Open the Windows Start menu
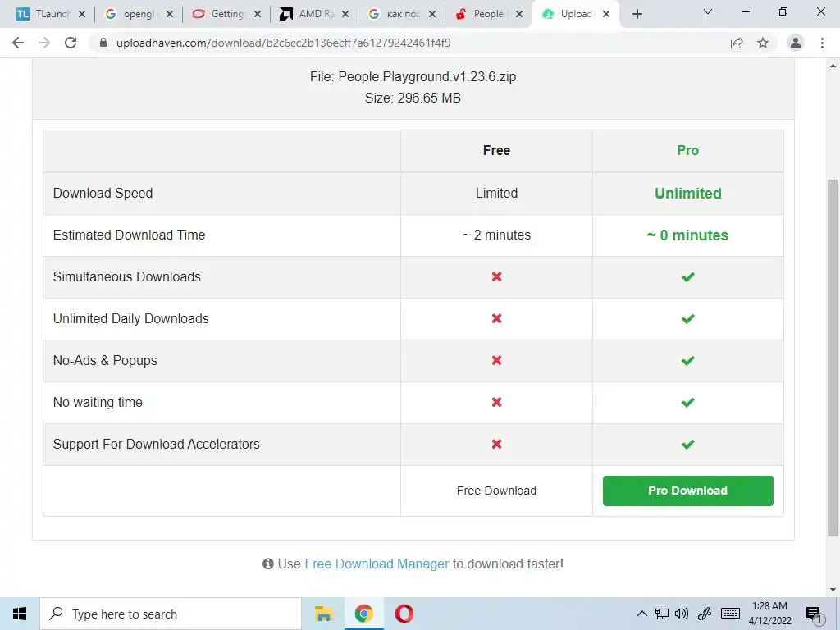Image resolution: width=840 pixels, height=630 pixels. 20,614
